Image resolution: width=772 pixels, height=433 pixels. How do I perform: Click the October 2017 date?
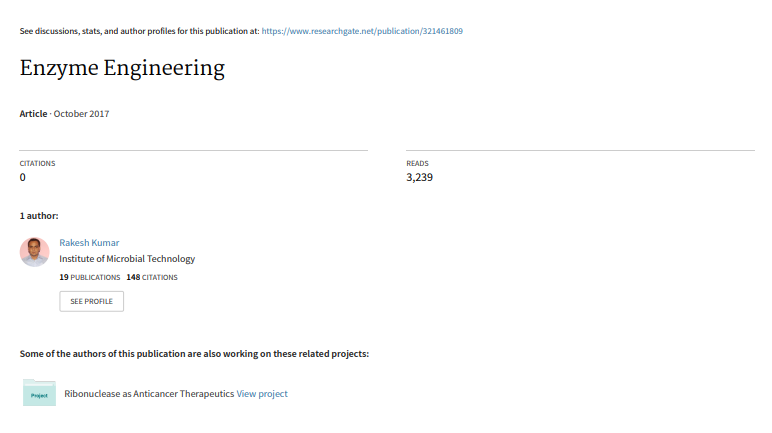tap(81, 114)
